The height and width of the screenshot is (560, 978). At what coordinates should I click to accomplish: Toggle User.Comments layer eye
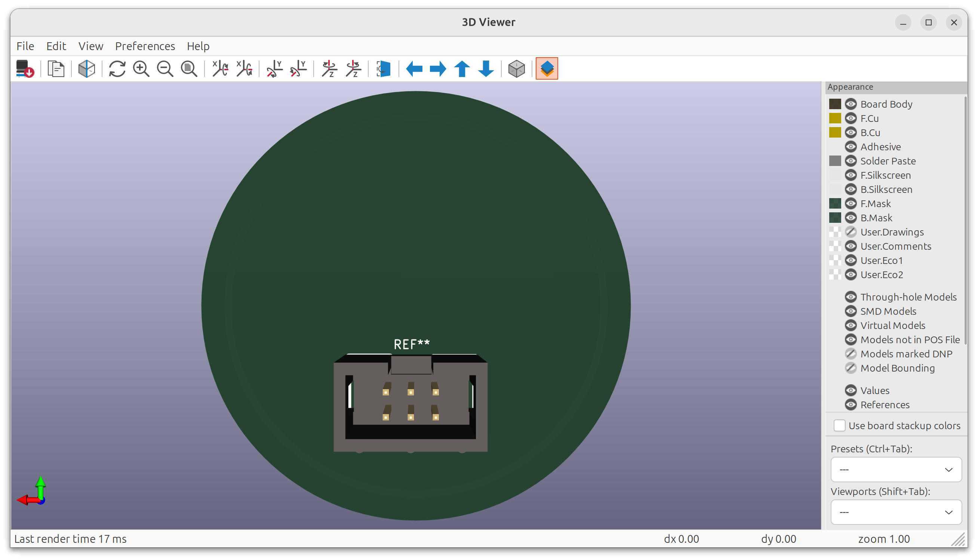point(851,246)
